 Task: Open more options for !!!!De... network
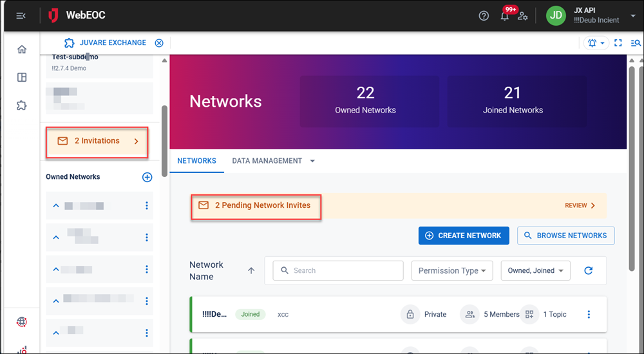(589, 315)
